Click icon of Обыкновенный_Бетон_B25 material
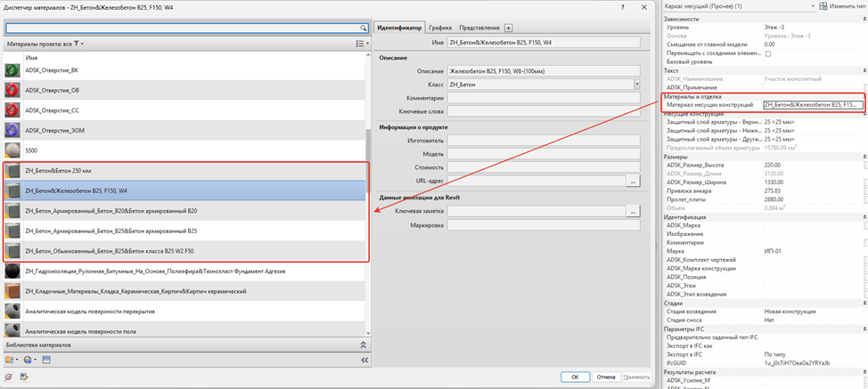The image size is (868, 389). [x=12, y=251]
